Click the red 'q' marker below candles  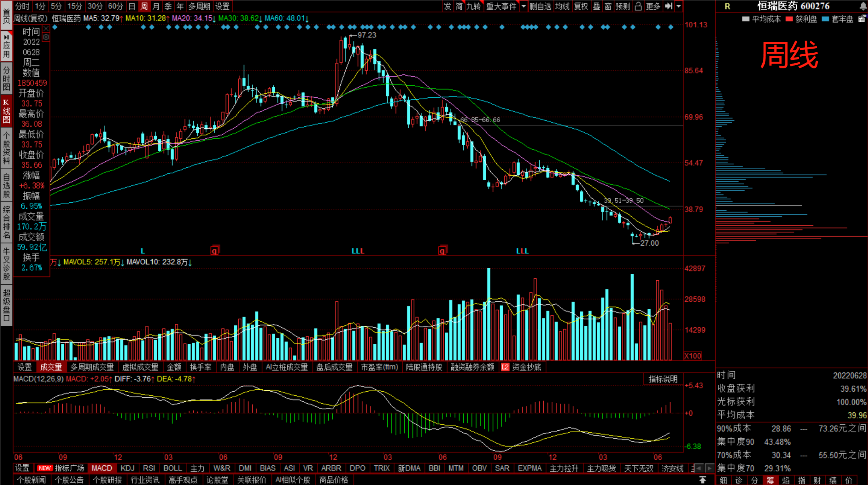click(215, 251)
